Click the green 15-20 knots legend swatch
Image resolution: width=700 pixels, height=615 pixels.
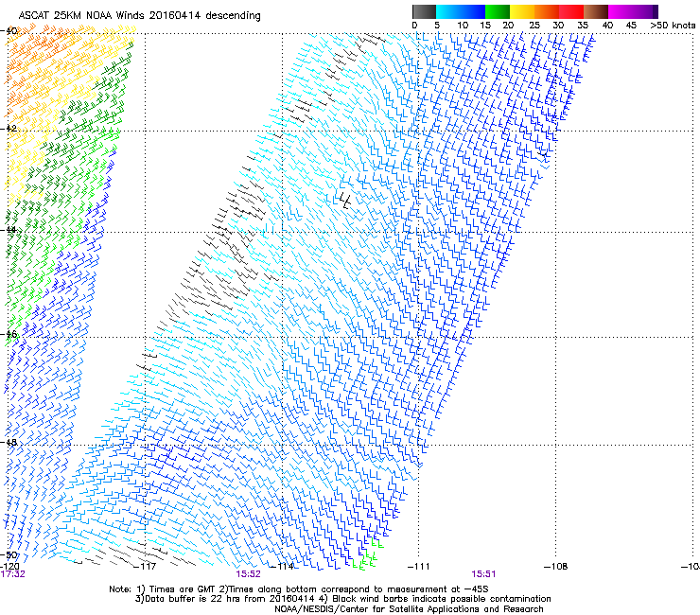[498, 11]
